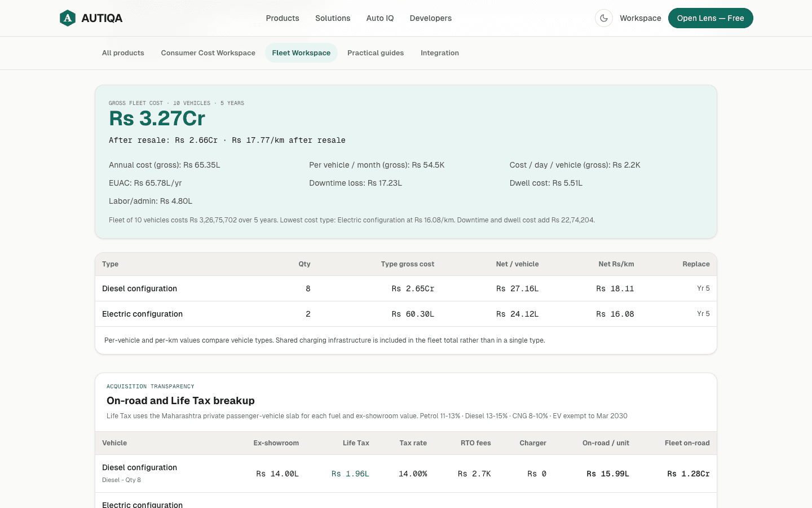Click Electric net Rs/km value 16.08
The width and height of the screenshot is (812, 508).
[x=615, y=314]
